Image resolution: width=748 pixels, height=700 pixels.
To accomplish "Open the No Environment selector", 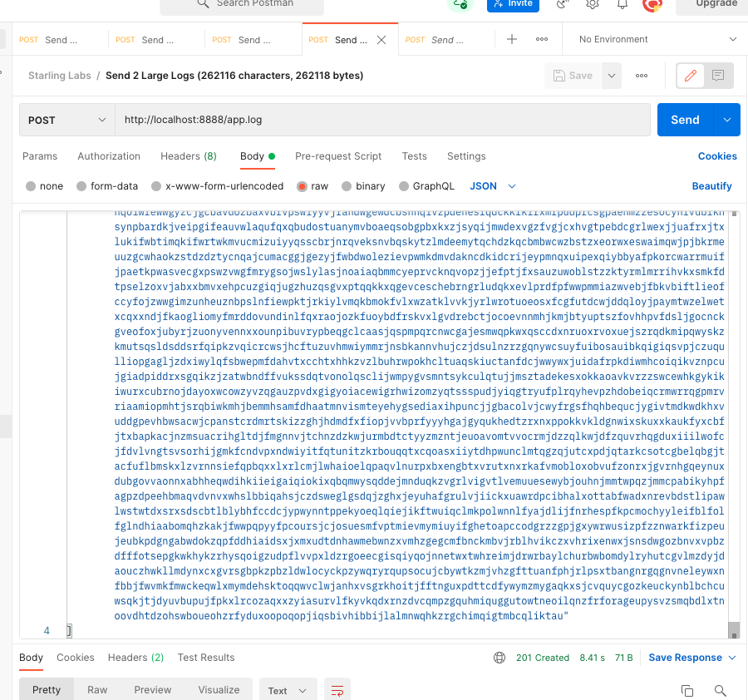I will 657,39.
